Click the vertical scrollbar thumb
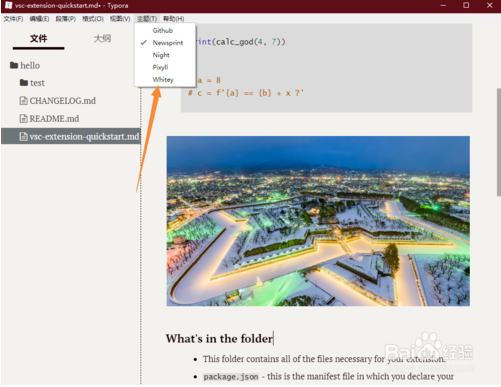Viewport: 501px width, 387px height. coord(499,142)
